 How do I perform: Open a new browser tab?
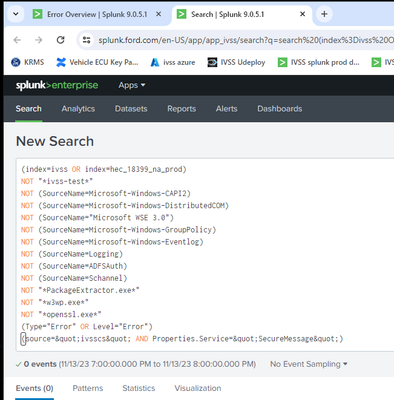click(324, 14)
